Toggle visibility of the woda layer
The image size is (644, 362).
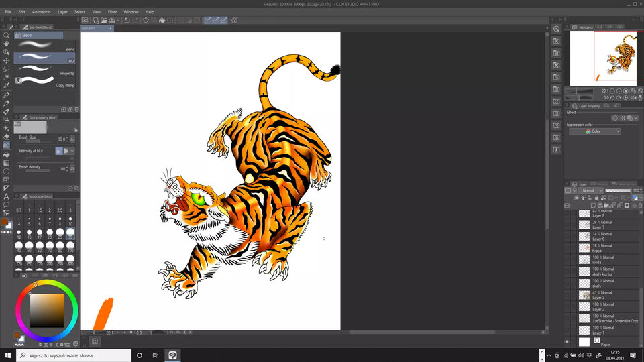pos(567,259)
